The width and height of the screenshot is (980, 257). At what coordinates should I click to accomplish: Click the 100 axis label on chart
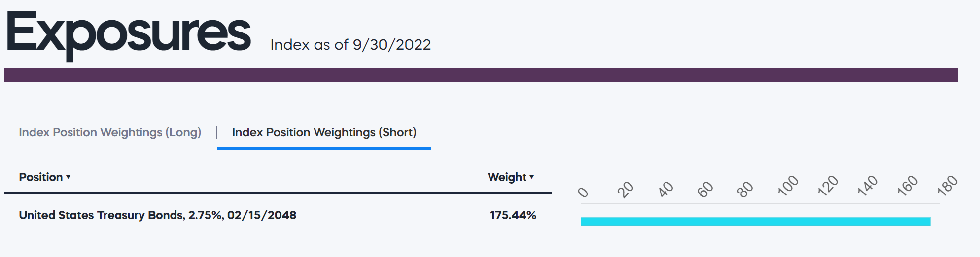coord(788,186)
